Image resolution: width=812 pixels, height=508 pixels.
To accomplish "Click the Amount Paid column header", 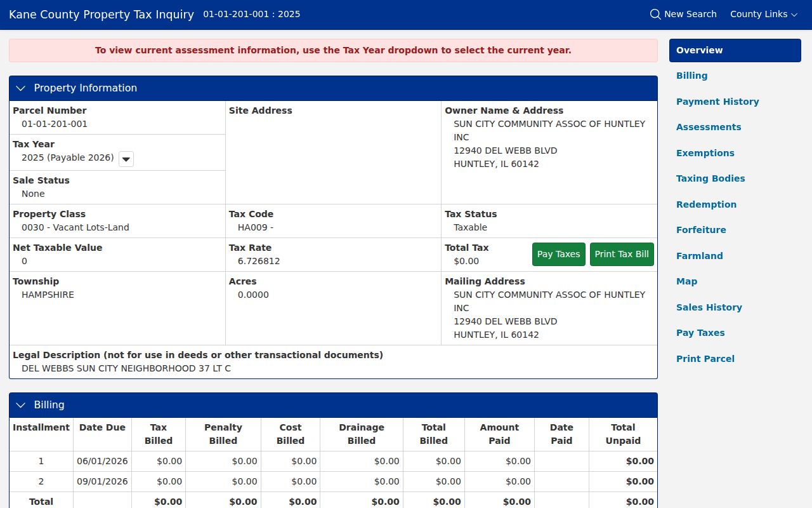I will tap(499, 434).
